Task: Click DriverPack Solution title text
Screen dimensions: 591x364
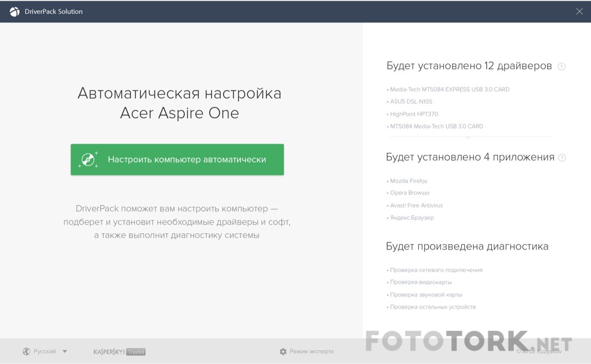Action: click(53, 12)
